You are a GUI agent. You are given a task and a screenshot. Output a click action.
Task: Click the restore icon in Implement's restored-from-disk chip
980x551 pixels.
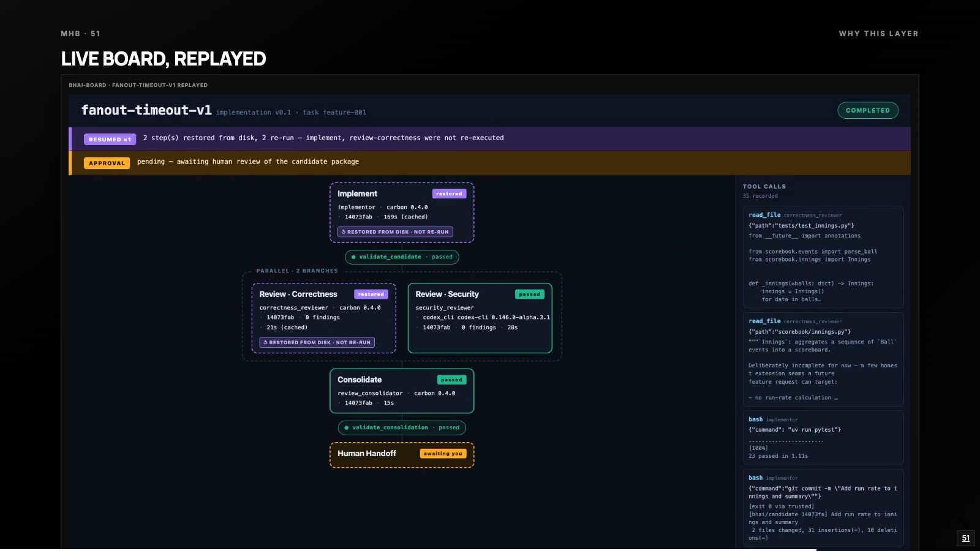coord(344,232)
